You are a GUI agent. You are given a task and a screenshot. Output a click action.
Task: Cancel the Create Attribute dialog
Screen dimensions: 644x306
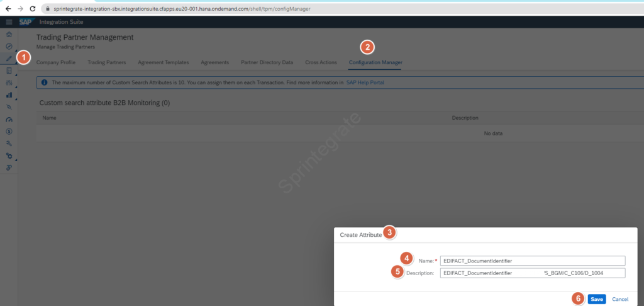(x=620, y=299)
